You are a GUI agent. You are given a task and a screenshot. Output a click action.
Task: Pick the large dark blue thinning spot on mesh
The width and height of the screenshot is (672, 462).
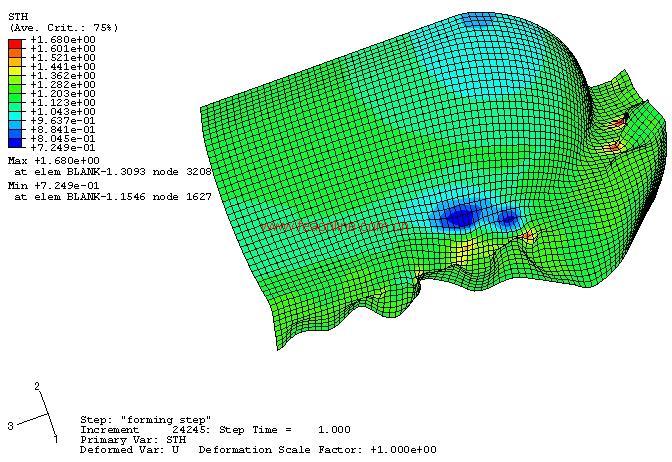coord(460,216)
